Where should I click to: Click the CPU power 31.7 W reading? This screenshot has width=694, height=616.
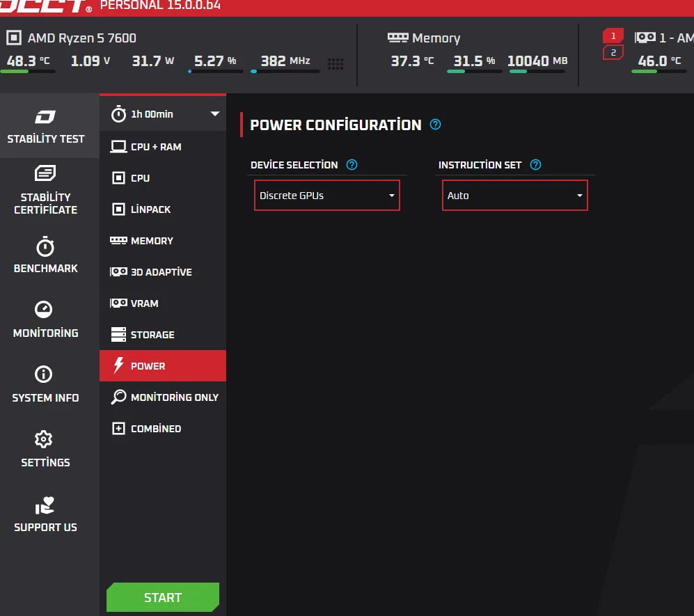[153, 61]
